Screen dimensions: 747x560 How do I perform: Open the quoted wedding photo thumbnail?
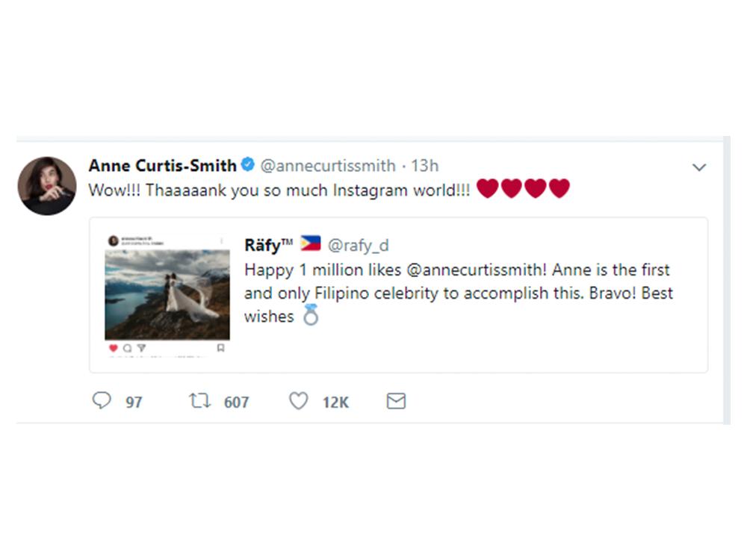167,294
